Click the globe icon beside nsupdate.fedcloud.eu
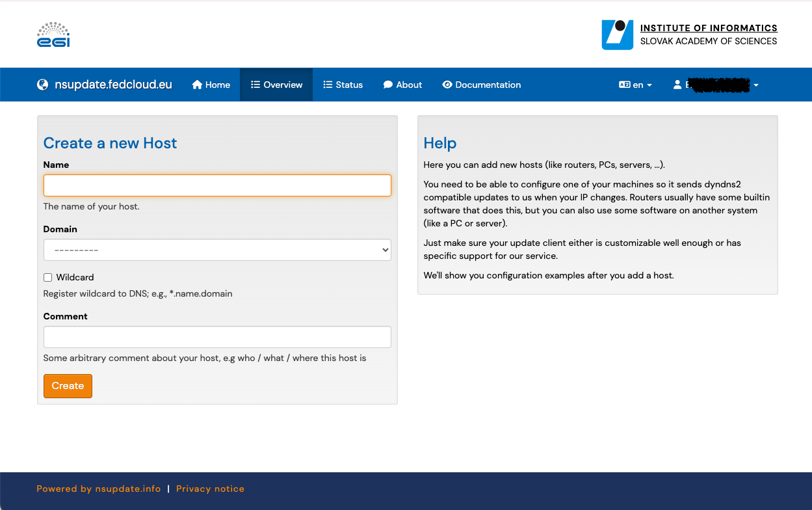Viewport: 812px width, 510px height. pyautogui.click(x=43, y=85)
